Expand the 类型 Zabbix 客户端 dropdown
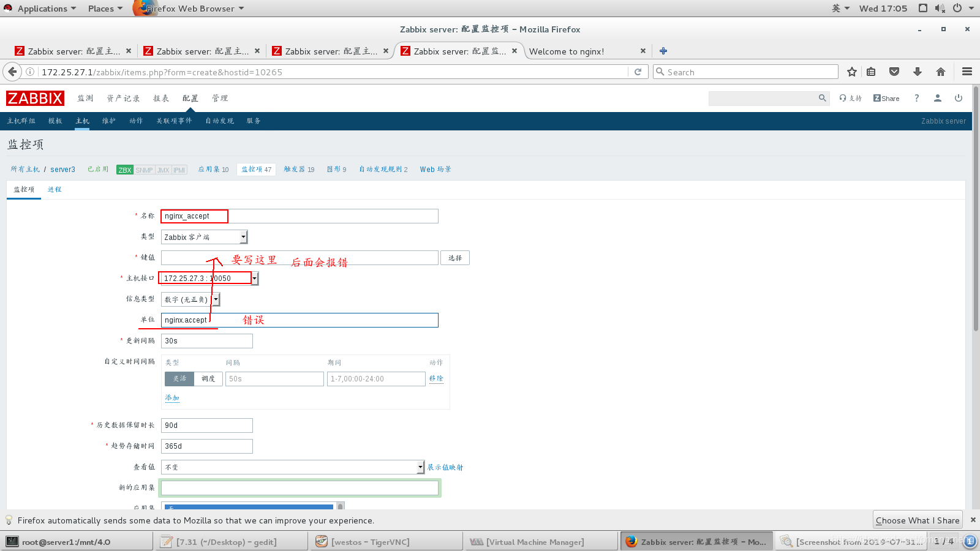The width and height of the screenshot is (980, 551). pyautogui.click(x=205, y=237)
